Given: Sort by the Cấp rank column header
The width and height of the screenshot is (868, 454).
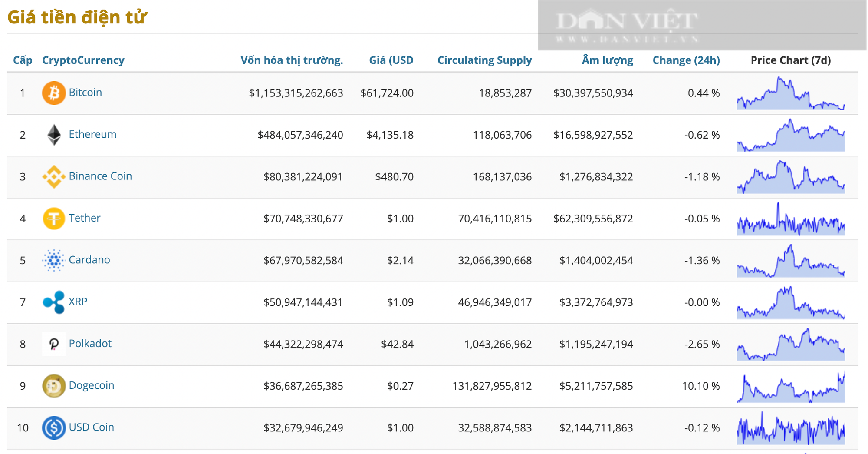Looking at the screenshot, I should pos(23,60).
